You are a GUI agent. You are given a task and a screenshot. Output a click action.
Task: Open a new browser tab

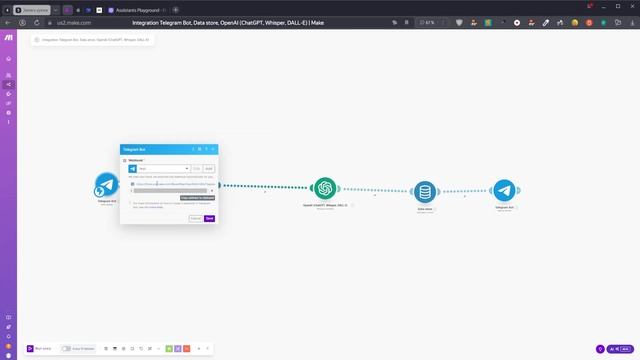[x=176, y=10]
